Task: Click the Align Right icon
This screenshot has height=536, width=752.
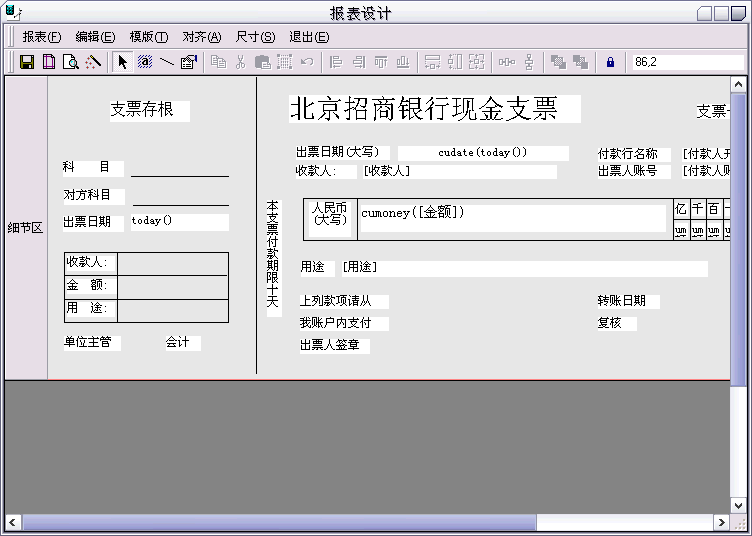Action: click(x=359, y=62)
